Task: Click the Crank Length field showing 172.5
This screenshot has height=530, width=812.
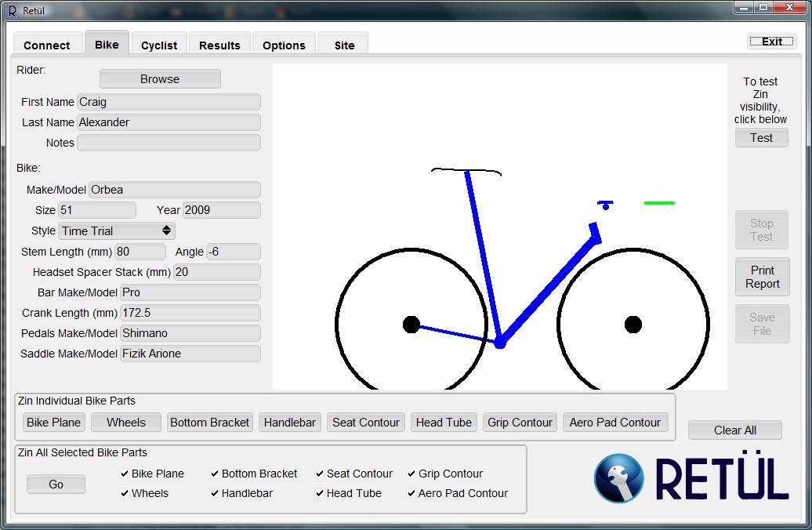Action: point(190,312)
